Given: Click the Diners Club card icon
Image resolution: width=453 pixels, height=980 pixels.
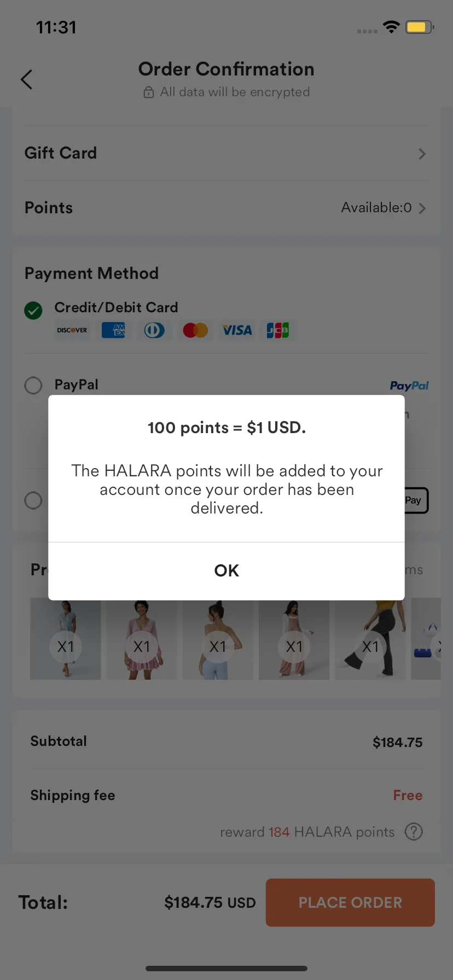Looking at the screenshot, I should point(154,330).
